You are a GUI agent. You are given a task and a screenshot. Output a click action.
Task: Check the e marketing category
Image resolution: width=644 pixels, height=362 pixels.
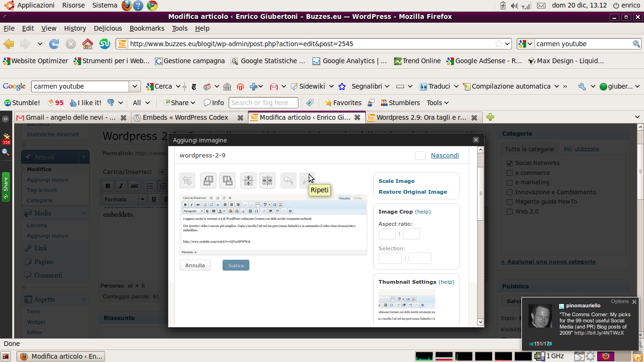click(509, 182)
